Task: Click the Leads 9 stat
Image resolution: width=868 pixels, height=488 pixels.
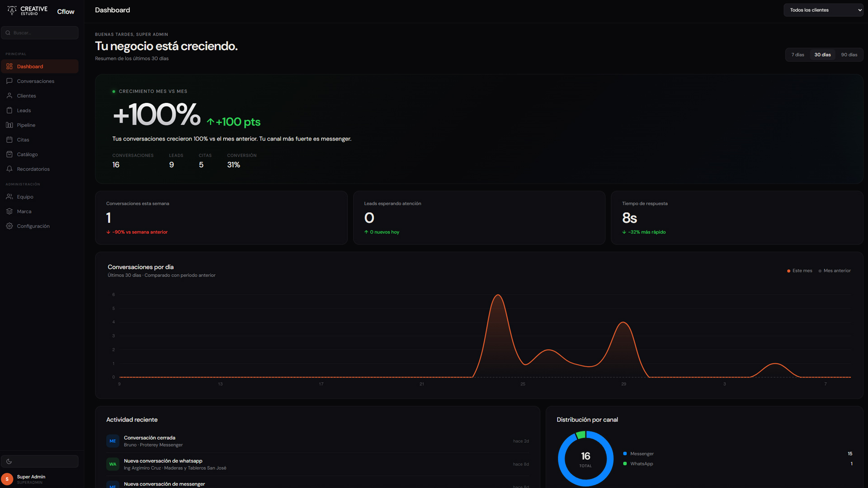Action: coord(176,161)
